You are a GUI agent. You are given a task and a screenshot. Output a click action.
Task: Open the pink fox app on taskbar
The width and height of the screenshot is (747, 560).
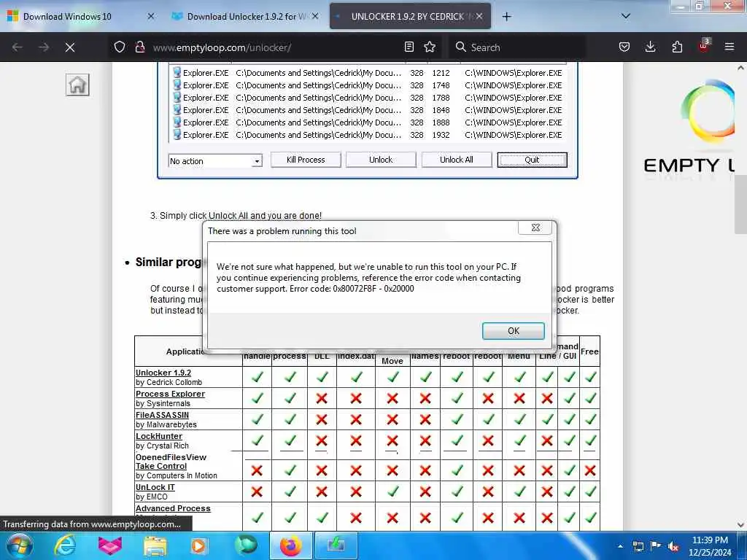pyautogui.click(x=110, y=545)
